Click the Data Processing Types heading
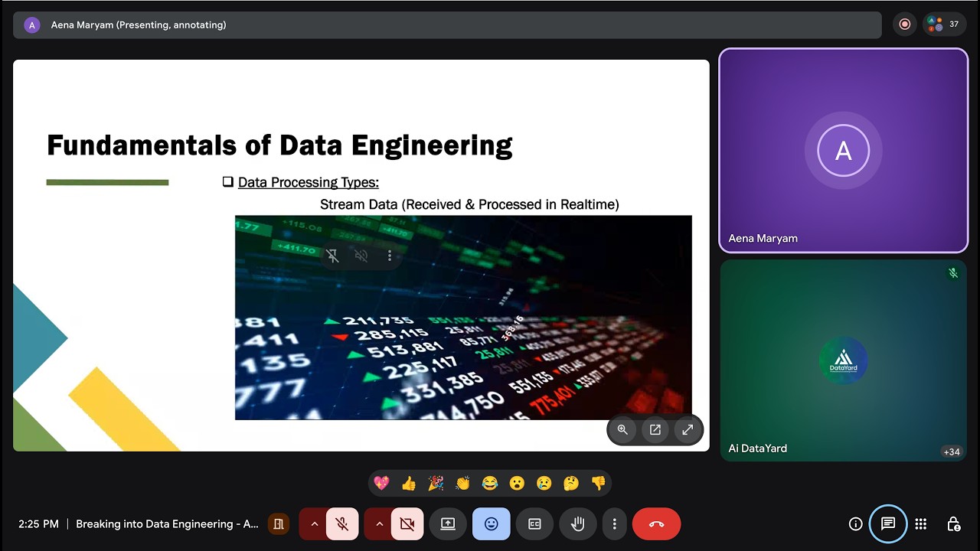The width and height of the screenshot is (980, 551). (308, 182)
